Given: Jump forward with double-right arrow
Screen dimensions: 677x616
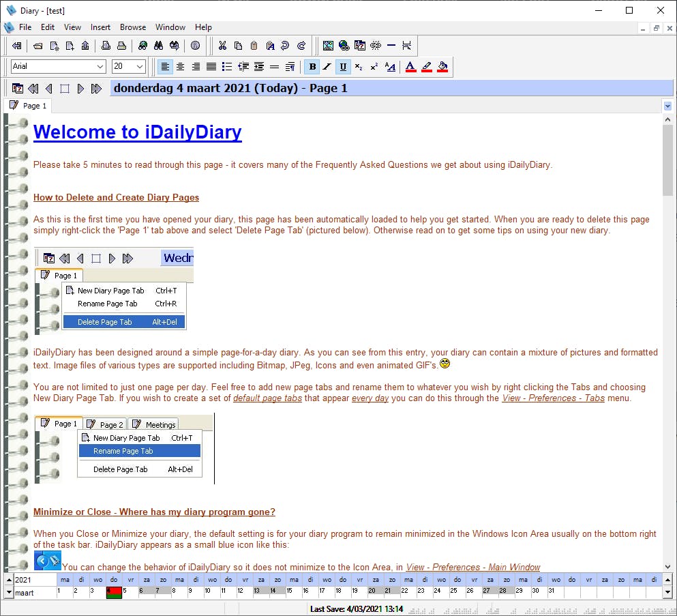Looking at the screenshot, I should (x=96, y=89).
